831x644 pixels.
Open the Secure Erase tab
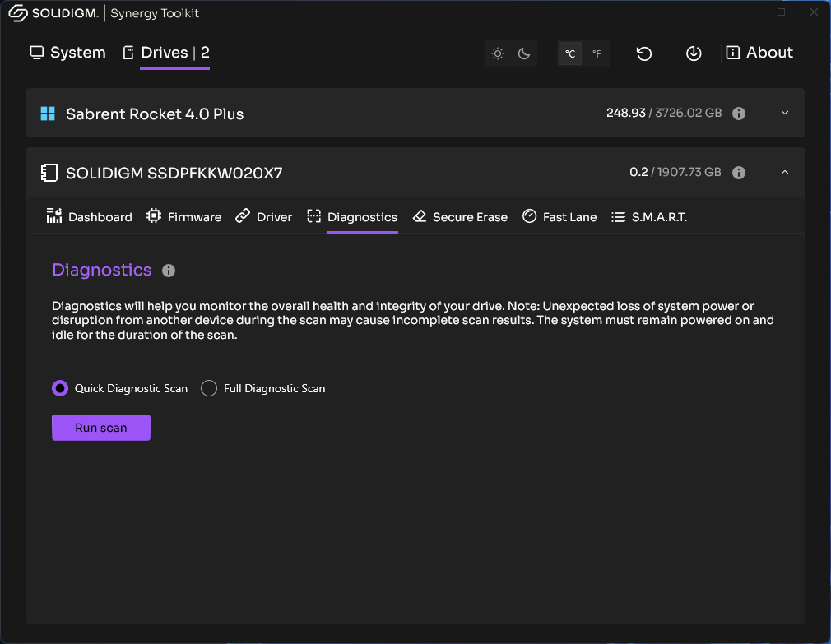[x=460, y=217]
